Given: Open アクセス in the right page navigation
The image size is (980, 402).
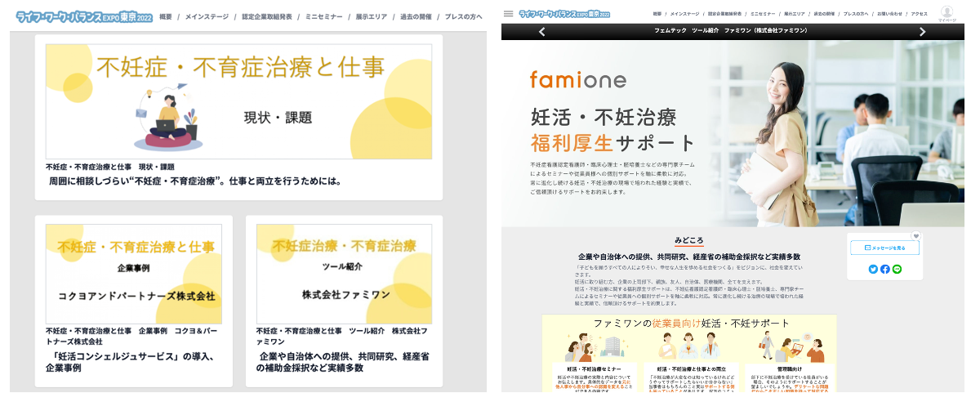Looking at the screenshot, I should coord(920,14).
